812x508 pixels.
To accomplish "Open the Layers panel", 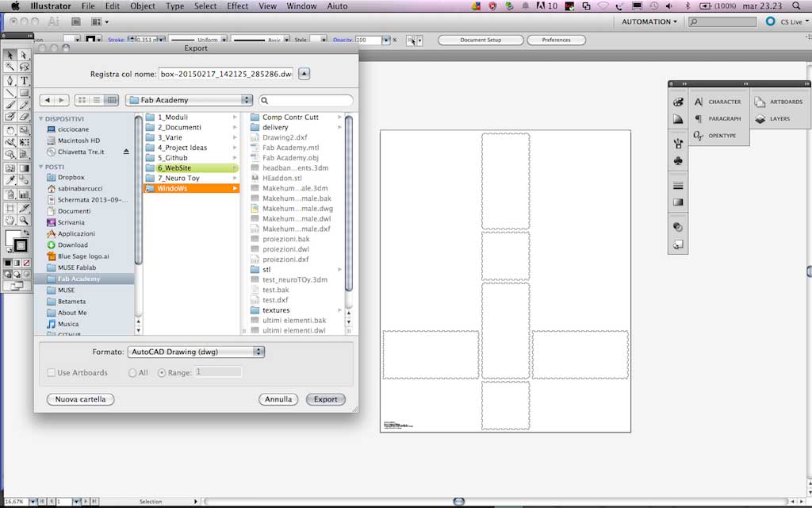I will pyautogui.click(x=772, y=119).
